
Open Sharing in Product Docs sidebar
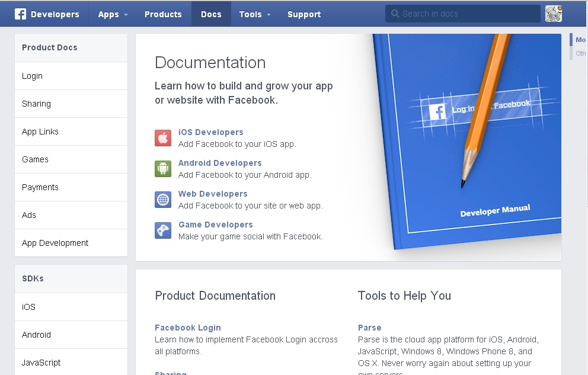[x=71, y=104]
